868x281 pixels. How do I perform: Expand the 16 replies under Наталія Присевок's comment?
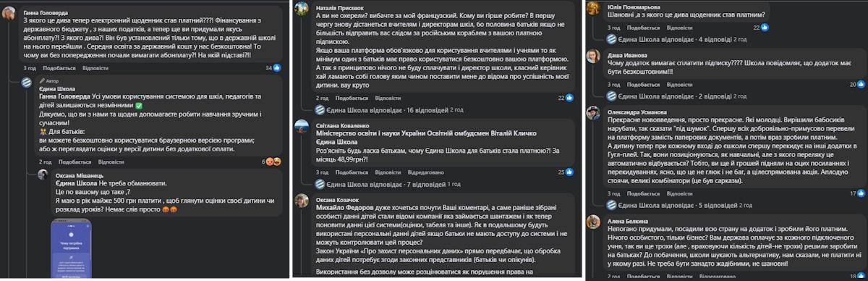(383, 110)
